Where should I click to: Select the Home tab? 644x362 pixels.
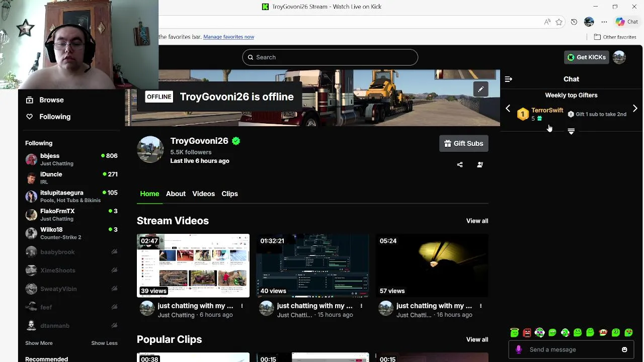coord(149,194)
